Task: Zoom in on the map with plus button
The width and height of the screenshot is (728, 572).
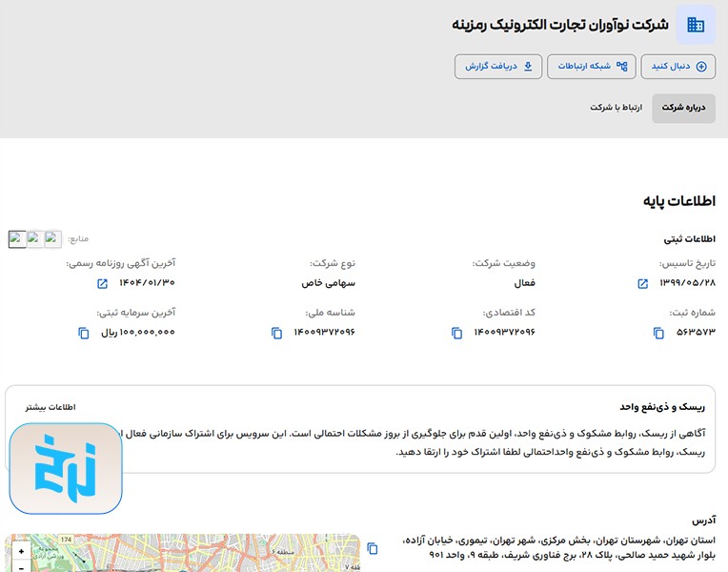Action: [21, 552]
